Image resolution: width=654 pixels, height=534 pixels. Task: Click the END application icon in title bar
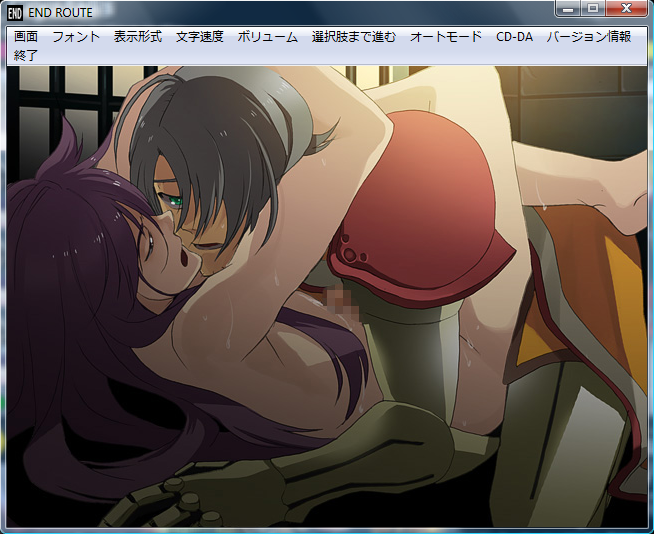(x=15, y=13)
